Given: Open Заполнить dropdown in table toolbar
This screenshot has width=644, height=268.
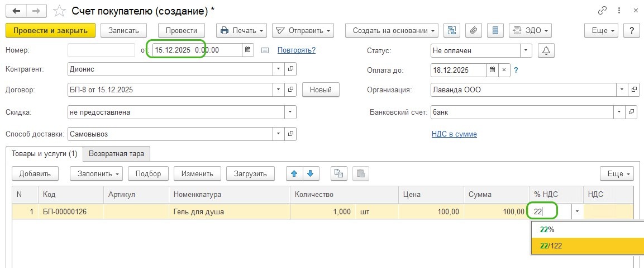Looking at the screenshot, I should coord(97,174).
